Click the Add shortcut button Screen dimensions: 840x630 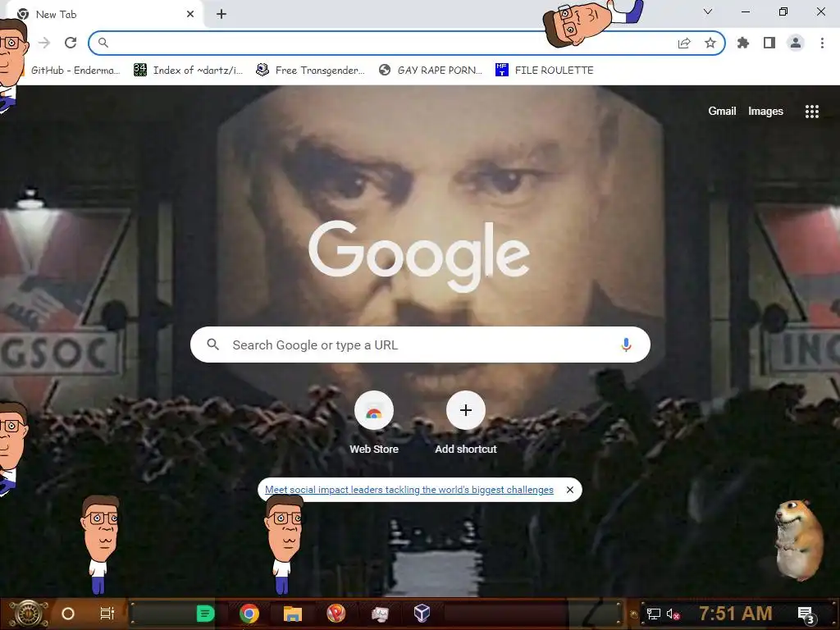coord(466,423)
